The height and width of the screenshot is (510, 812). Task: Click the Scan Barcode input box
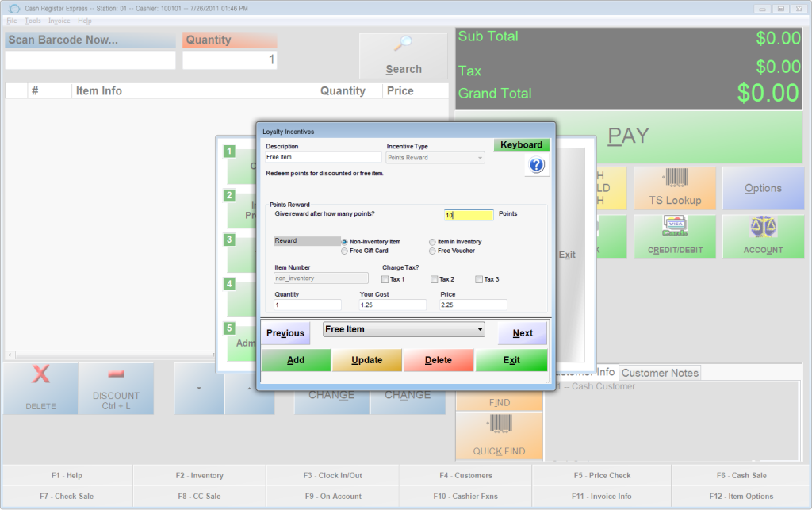90,60
